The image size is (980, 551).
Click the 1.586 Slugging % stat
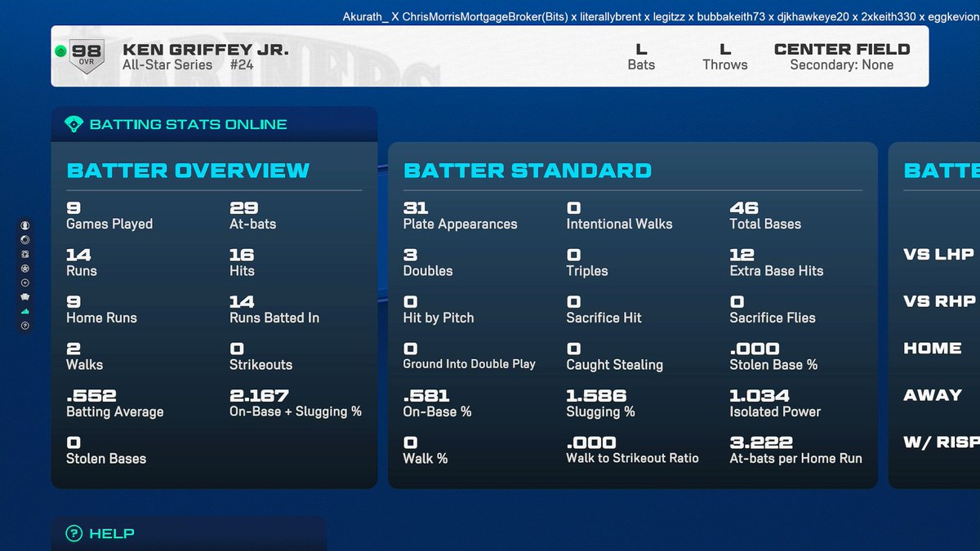pos(601,403)
